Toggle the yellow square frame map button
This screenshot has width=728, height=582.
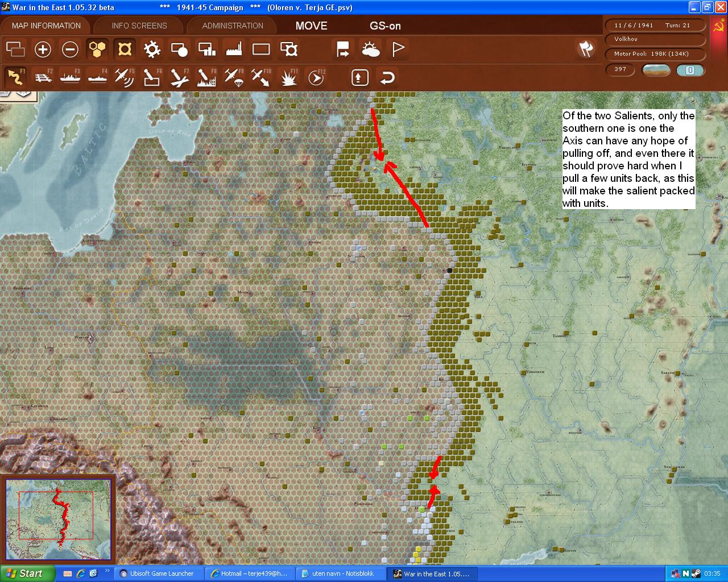point(125,49)
